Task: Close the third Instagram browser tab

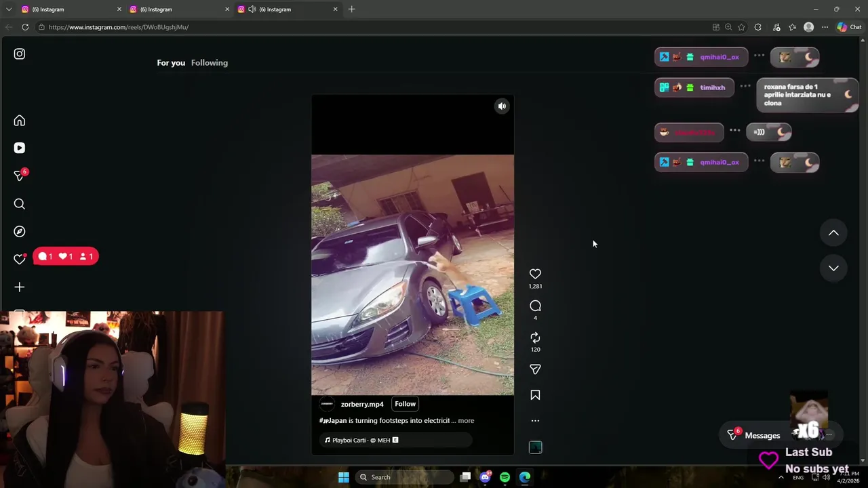Action: [x=335, y=9]
